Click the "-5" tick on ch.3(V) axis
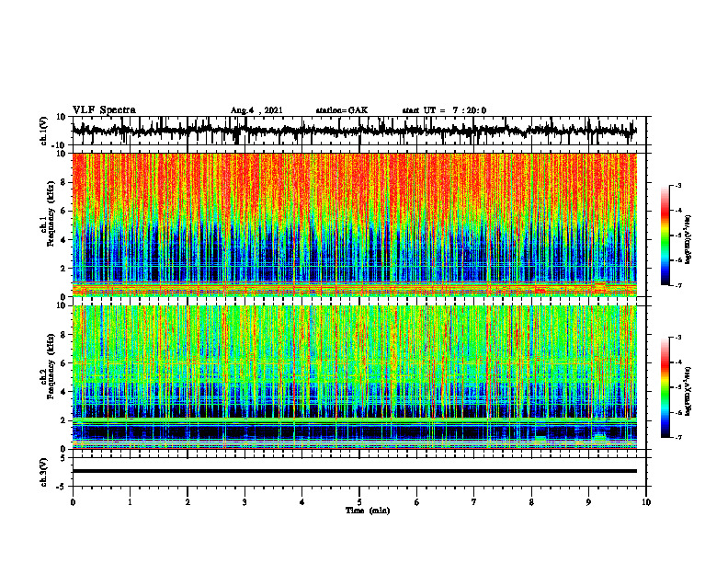Image resolution: width=728 pixels, height=563 pixels. tap(63, 487)
